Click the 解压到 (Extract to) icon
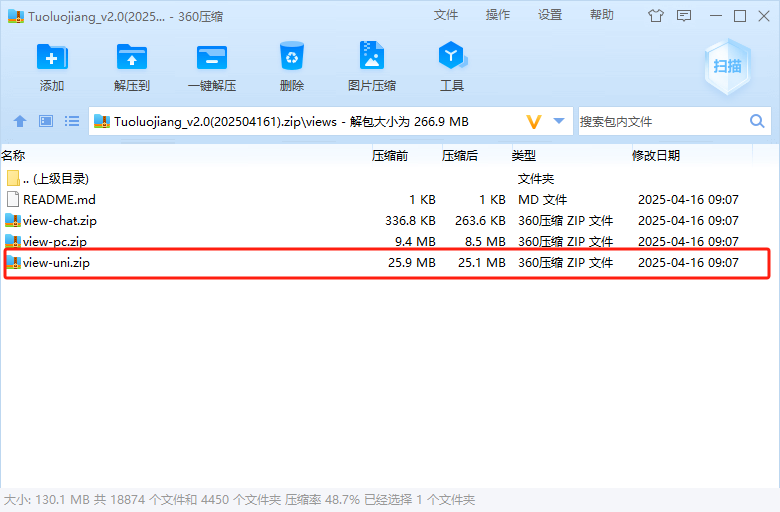 132,57
